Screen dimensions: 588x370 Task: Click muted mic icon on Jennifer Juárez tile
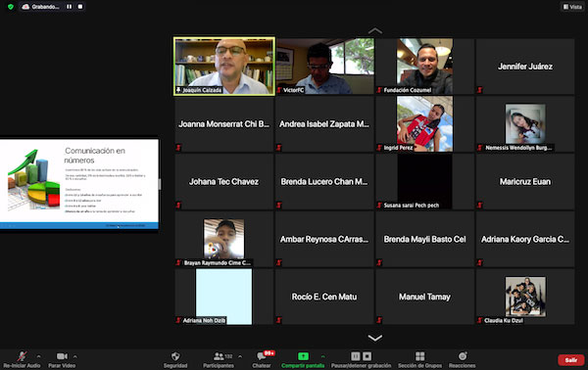tap(480, 90)
